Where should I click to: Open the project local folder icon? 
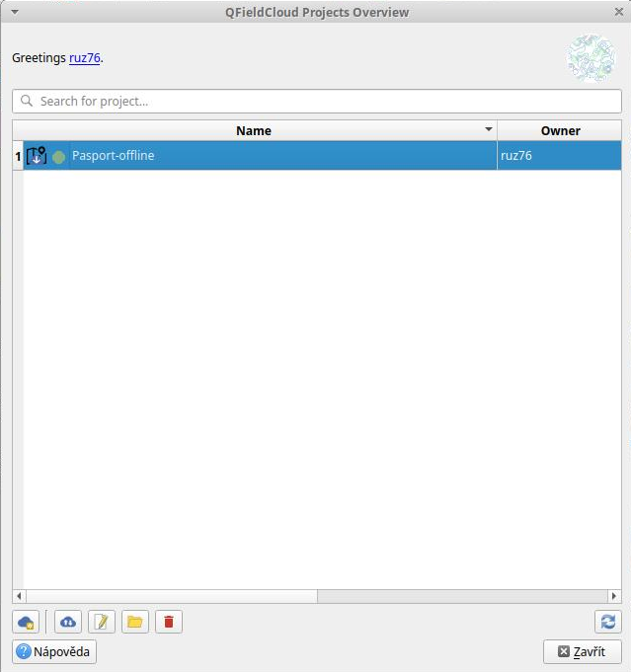coord(135,622)
